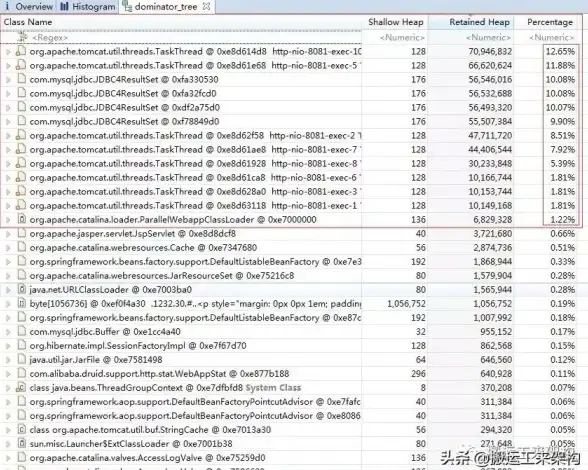Sort by Retained Heap column header
588x470 pixels.
tap(479, 22)
